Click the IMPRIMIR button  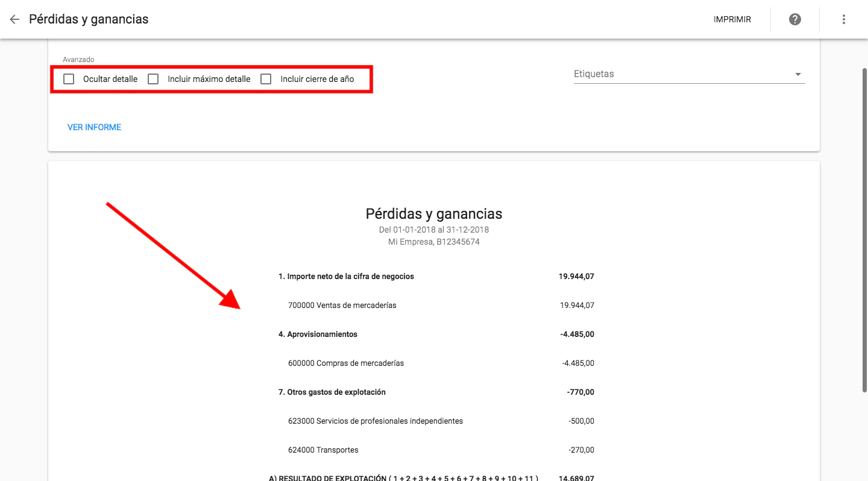tap(732, 19)
